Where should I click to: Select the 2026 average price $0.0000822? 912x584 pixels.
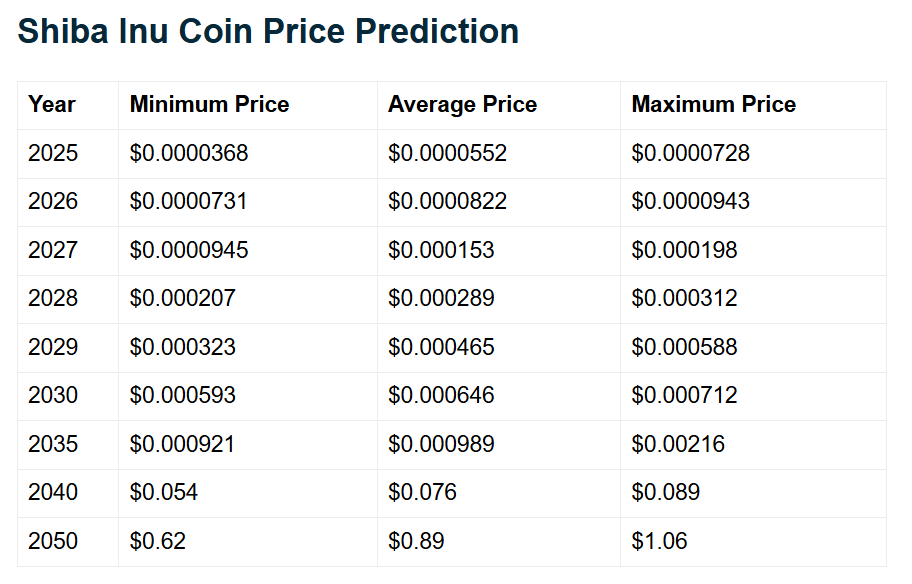click(x=447, y=202)
